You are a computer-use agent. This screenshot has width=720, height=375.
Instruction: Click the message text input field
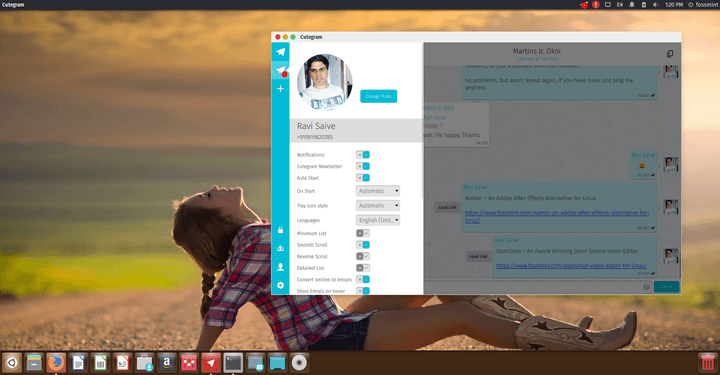pyautogui.click(x=533, y=287)
